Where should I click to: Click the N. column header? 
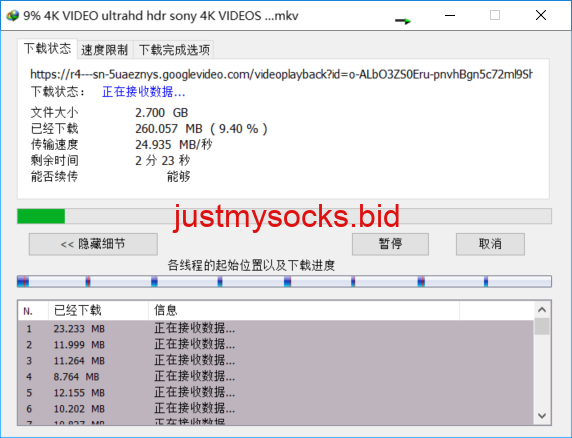tap(33, 311)
